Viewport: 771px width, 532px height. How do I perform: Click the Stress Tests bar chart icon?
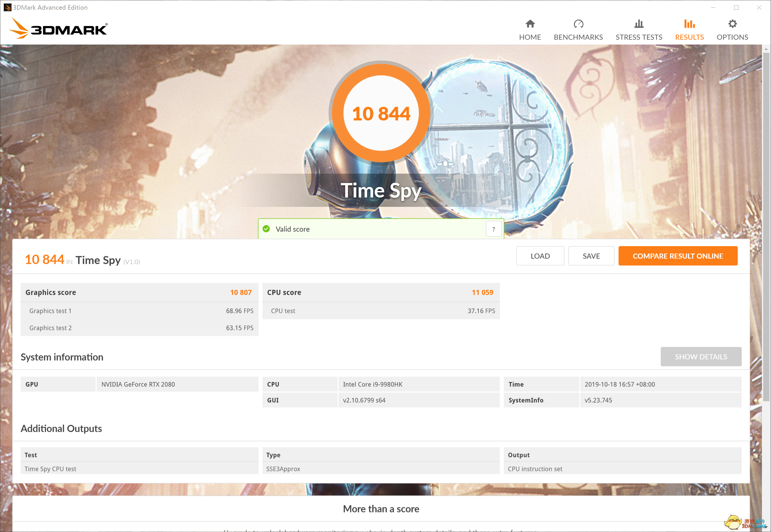click(639, 24)
